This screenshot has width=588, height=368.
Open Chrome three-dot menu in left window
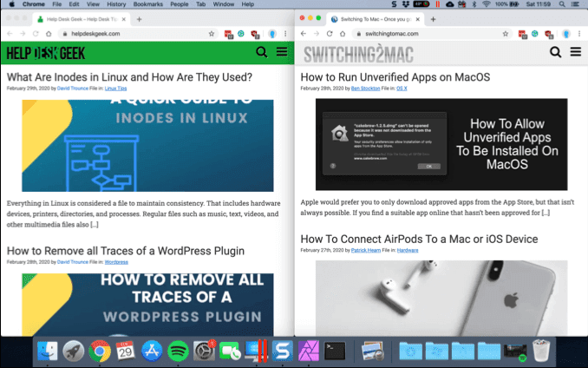285,34
